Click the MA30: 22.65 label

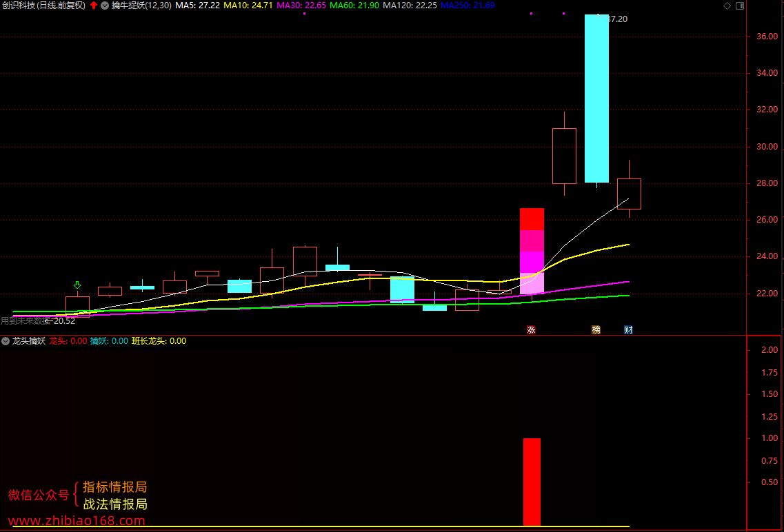(x=301, y=6)
